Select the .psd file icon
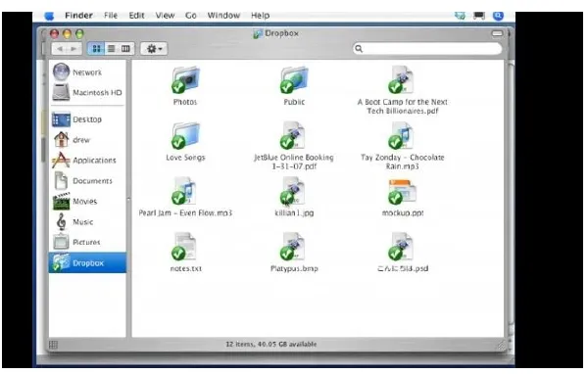The image size is (588, 374). pyautogui.click(x=401, y=247)
